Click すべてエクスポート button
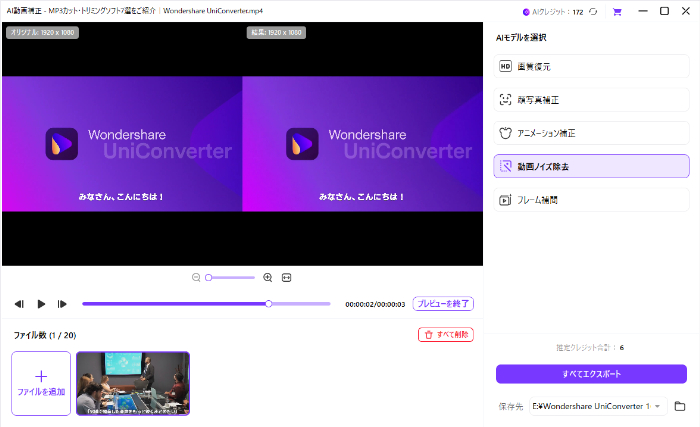This screenshot has height=427, width=700. (591, 374)
